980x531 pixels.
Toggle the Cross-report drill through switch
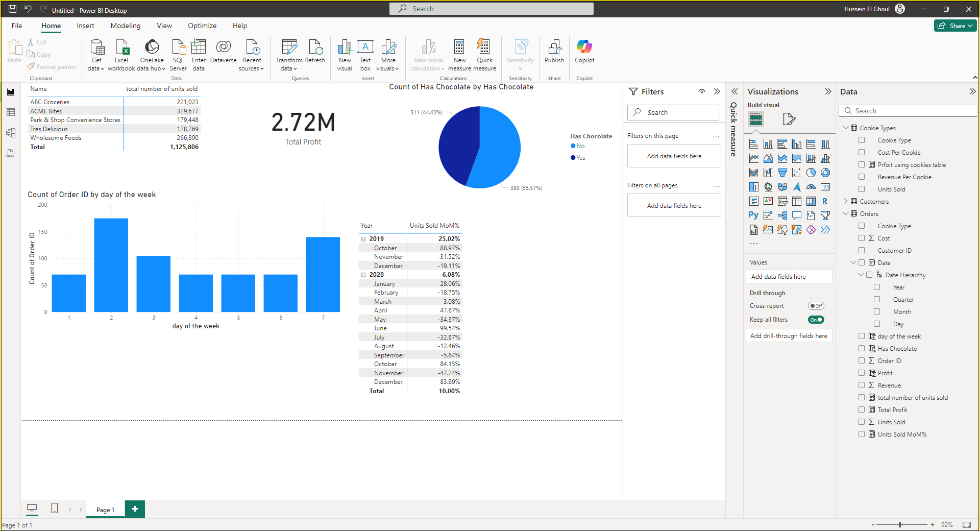[816, 306]
